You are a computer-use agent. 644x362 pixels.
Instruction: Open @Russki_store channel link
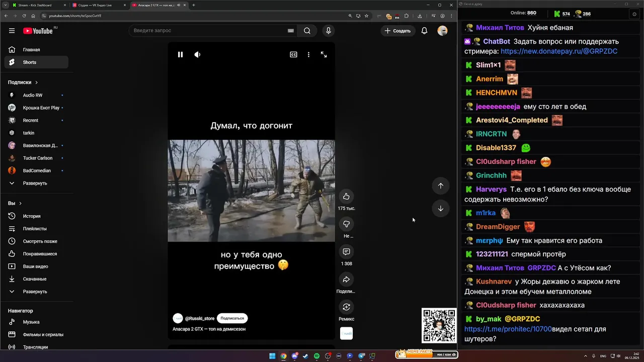pos(199,318)
